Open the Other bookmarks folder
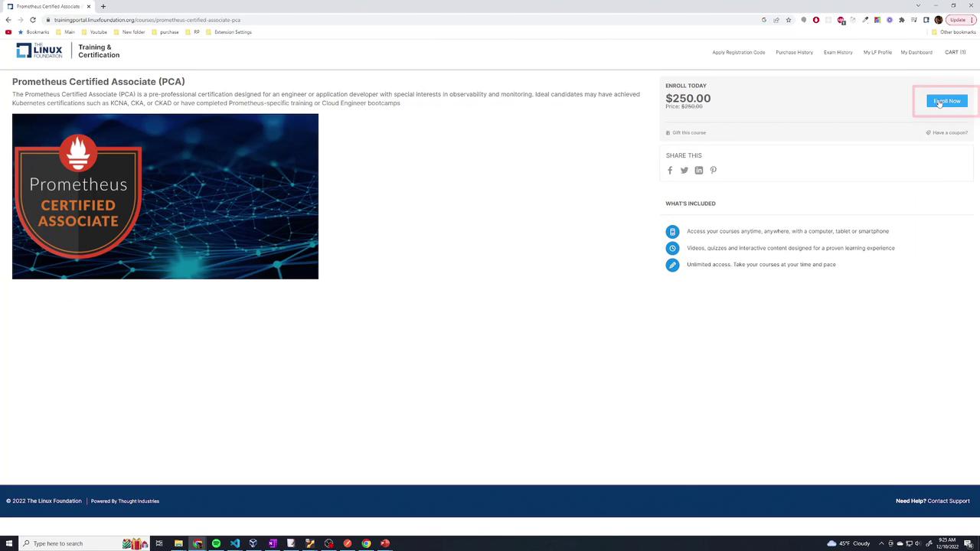Image resolution: width=980 pixels, height=551 pixels. [x=954, y=32]
